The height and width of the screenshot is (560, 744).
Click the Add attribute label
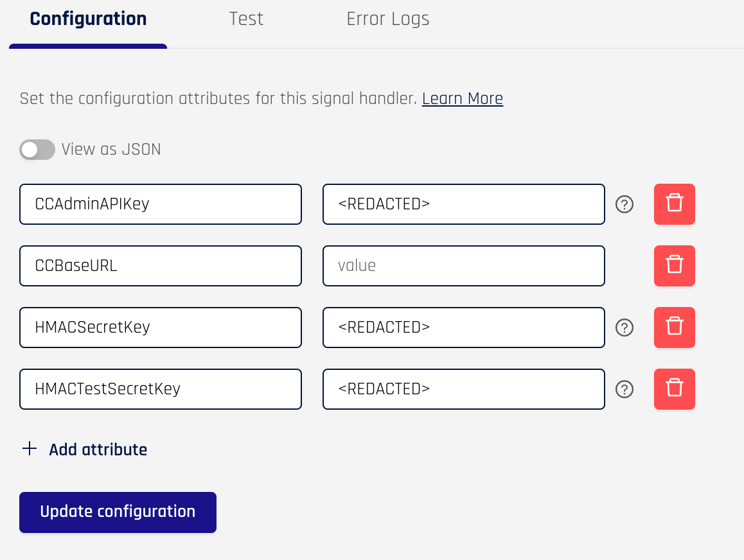pyautogui.click(x=98, y=449)
